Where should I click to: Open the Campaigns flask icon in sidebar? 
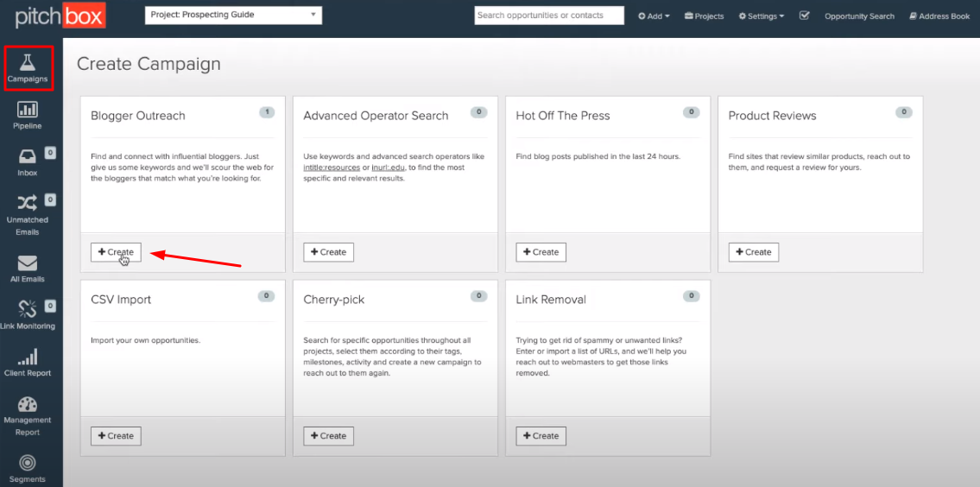pyautogui.click(x=28, y=62)
